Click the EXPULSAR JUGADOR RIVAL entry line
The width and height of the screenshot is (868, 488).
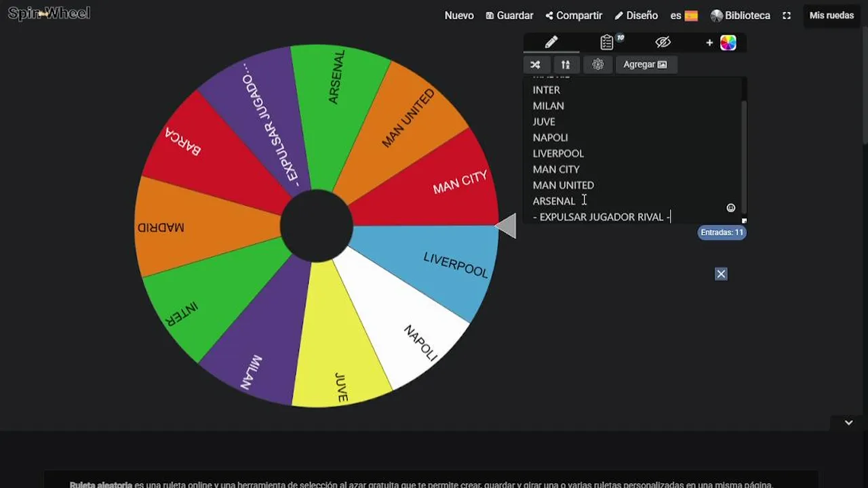(x=602, y=217)
